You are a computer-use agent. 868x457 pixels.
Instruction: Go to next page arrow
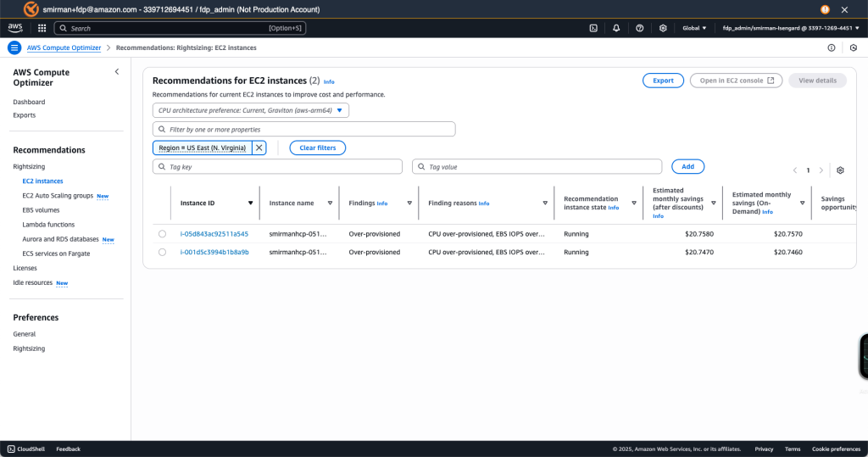(821, 170)
